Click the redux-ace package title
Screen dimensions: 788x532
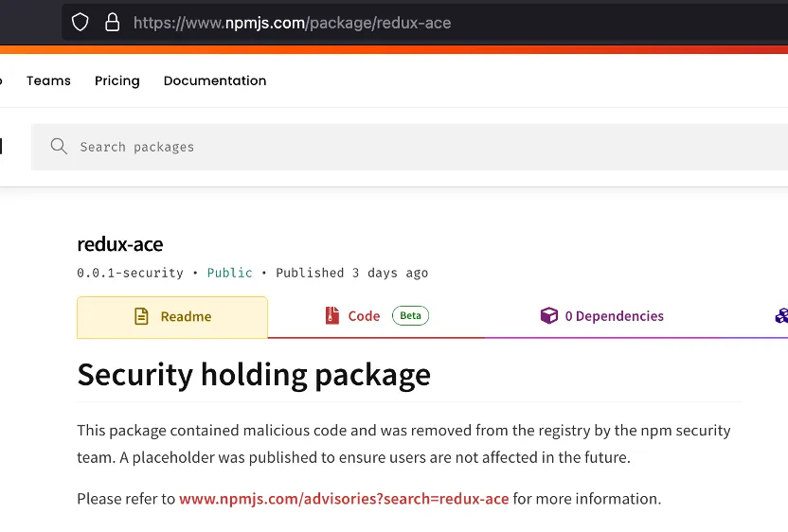[120, 244]
